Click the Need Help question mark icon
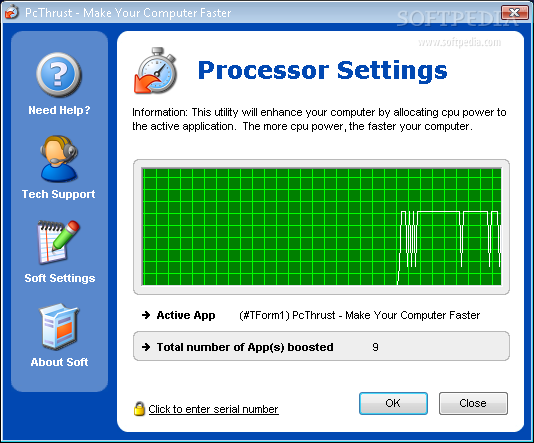534x443 pixels. point(59,75)
